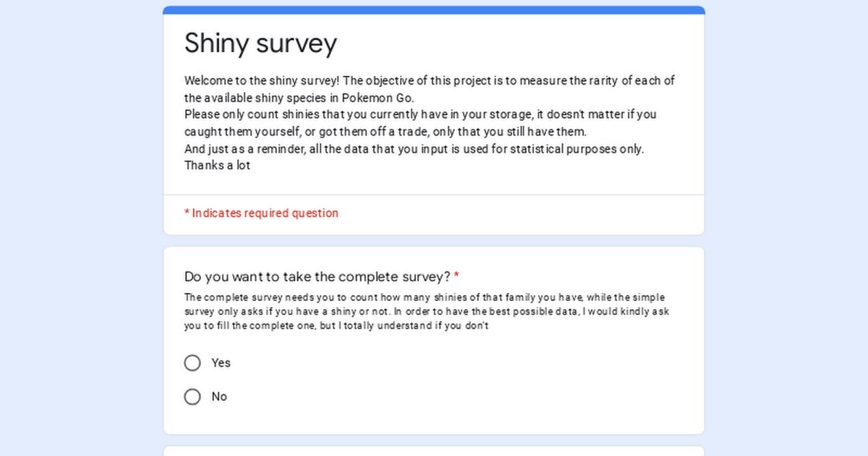Click the "No" option label text

pyautogui.click(x=219, y=397)
